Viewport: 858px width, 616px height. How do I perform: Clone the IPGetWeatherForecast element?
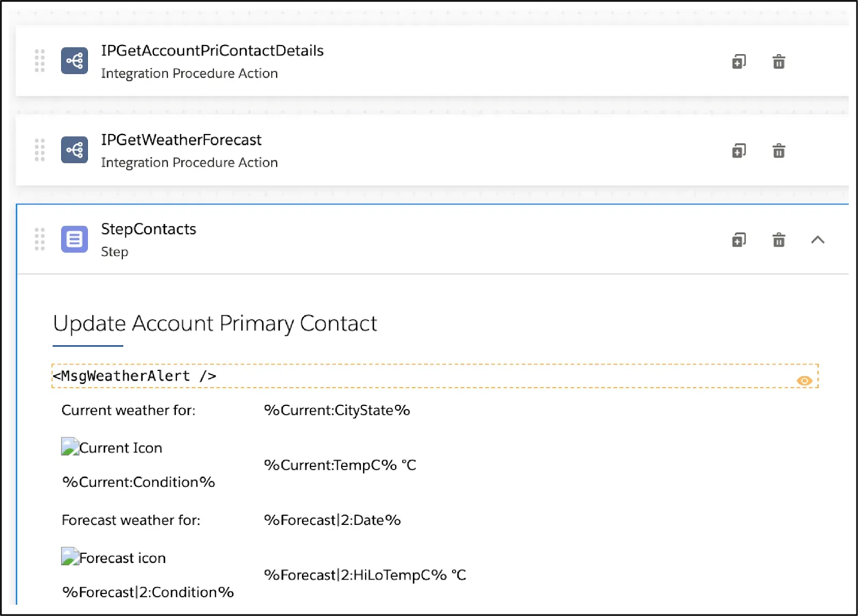(739, 151)
